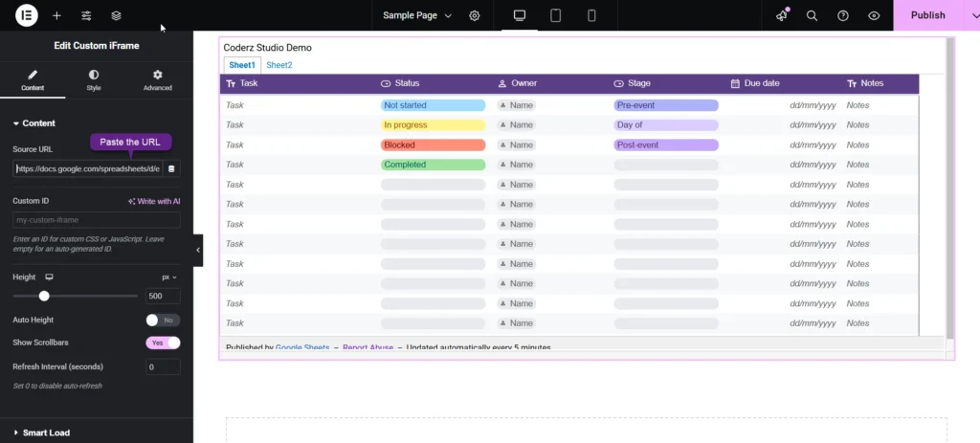Click the Height slider handle

click(44, 297)
